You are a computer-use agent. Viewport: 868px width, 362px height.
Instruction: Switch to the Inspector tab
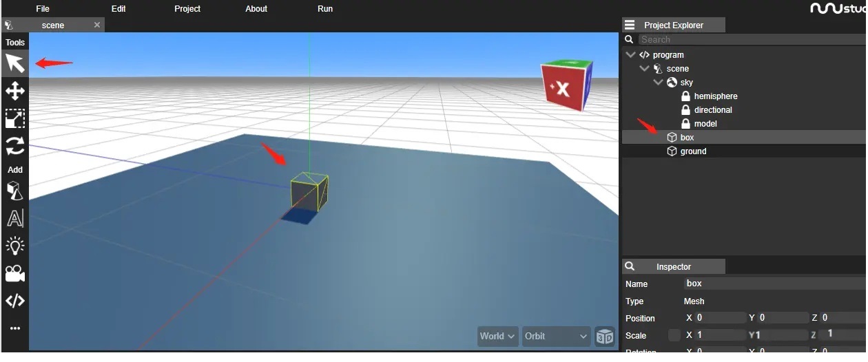point(673,267)
